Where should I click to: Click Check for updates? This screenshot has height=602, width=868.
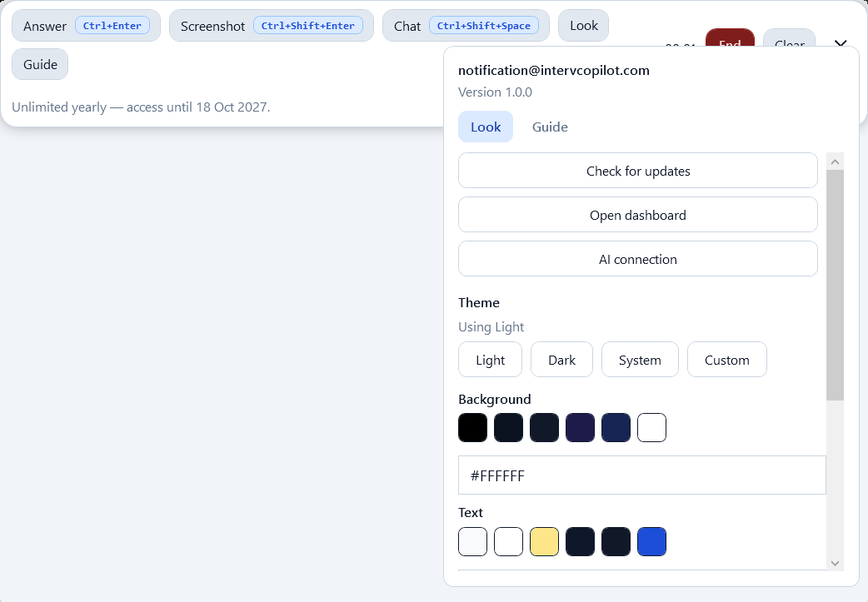(638, 171)
